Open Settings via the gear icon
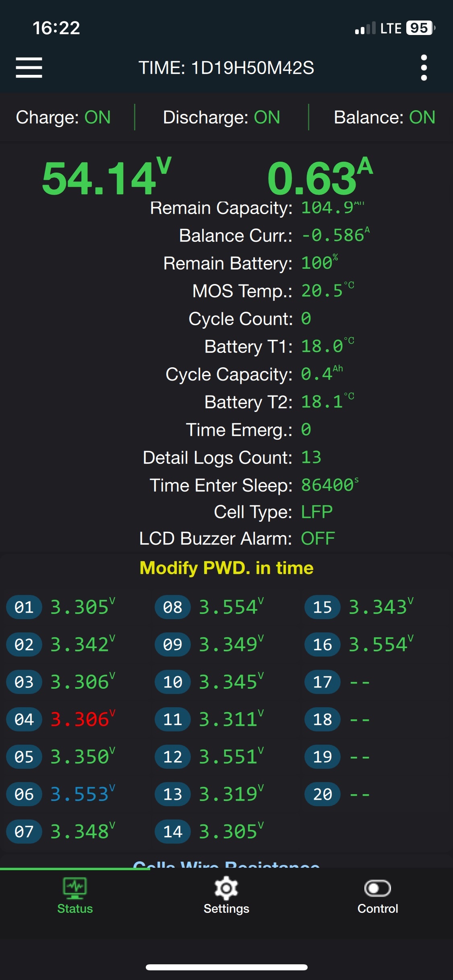 226,888
